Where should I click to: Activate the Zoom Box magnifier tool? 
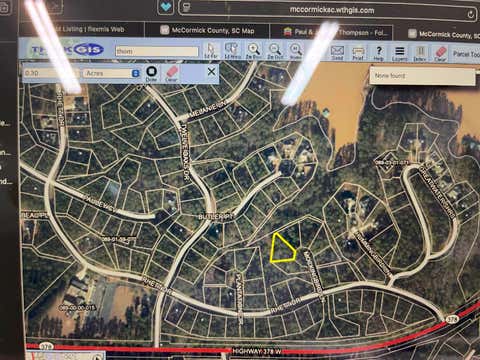[x=254, y=51]
